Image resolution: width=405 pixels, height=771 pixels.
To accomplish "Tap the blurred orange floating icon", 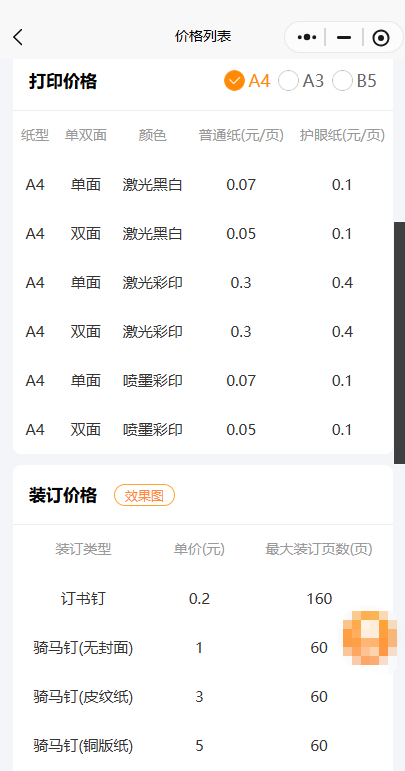I will (370, 638).
